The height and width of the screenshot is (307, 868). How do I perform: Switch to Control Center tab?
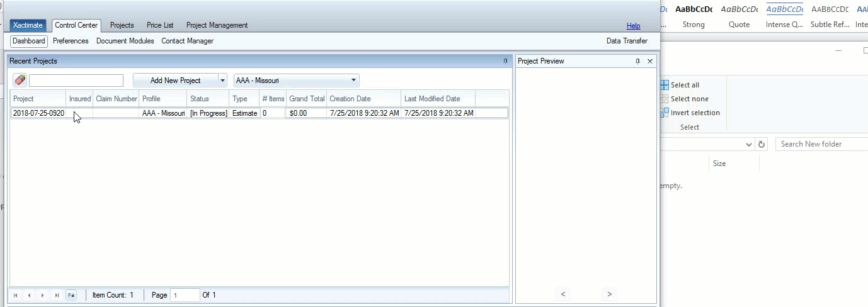(x=76, y=25)
